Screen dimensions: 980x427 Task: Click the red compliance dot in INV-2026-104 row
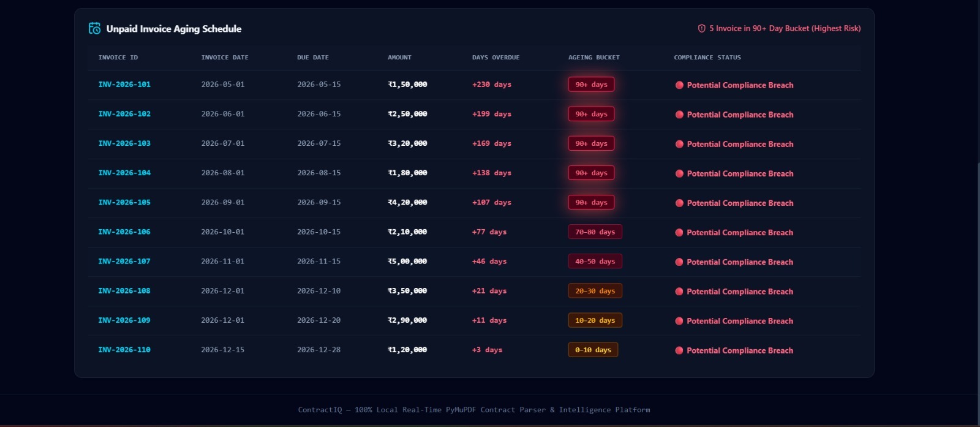[x=679, y=173]
